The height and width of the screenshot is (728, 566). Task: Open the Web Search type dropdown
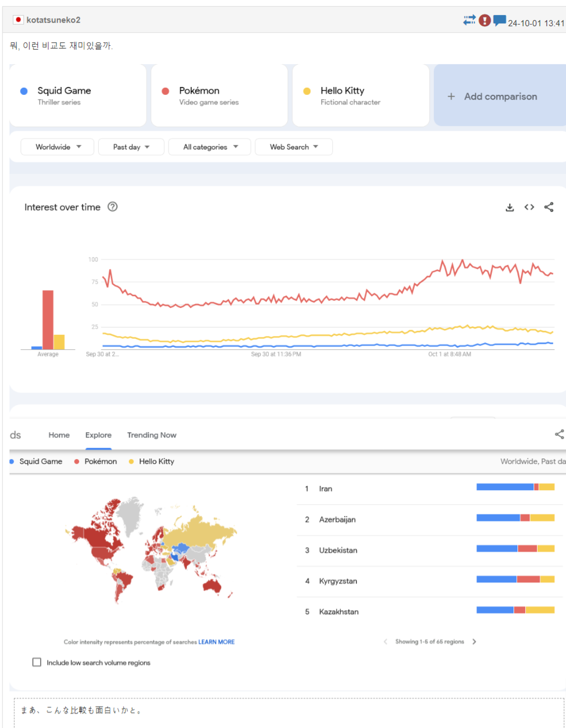click(294, 147)
